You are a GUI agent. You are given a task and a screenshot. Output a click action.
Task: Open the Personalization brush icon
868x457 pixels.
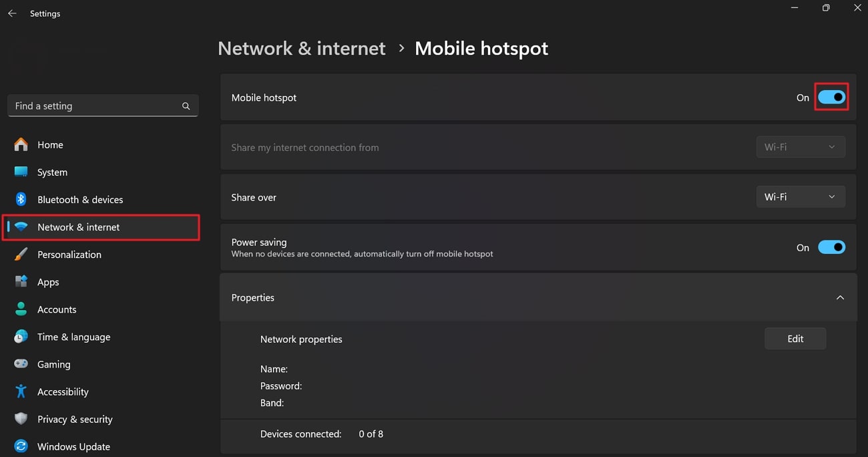tap(21, 255)
